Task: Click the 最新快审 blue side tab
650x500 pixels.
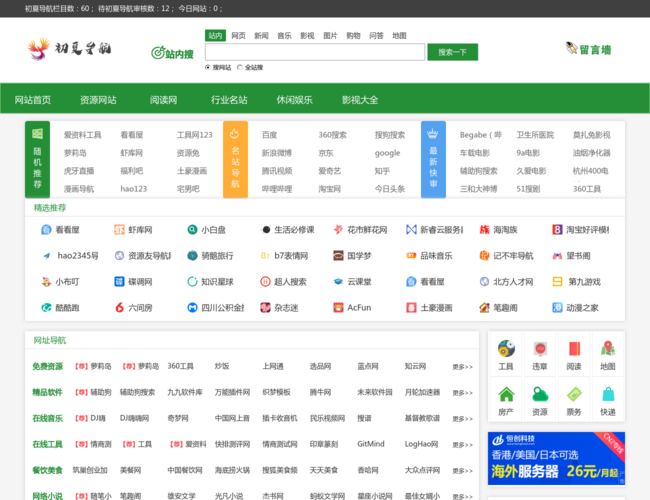Action: point(433,160)
